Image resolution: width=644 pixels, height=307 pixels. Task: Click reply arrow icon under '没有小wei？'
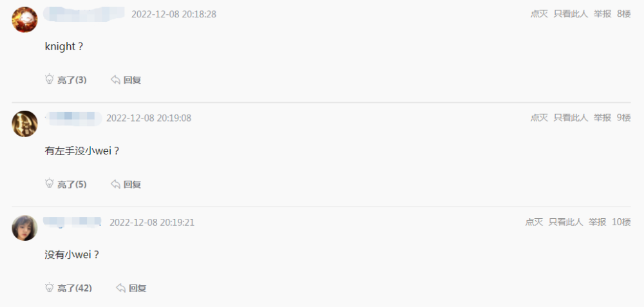(121, 288)
